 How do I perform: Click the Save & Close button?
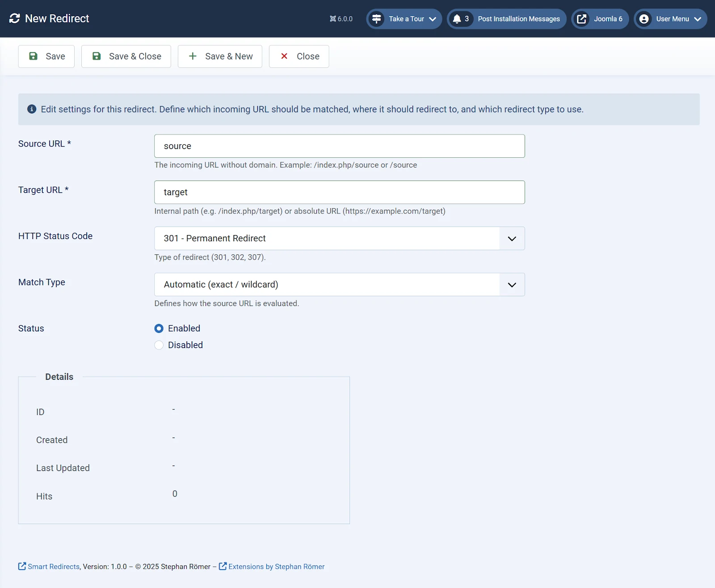click(x=126, y=56)
